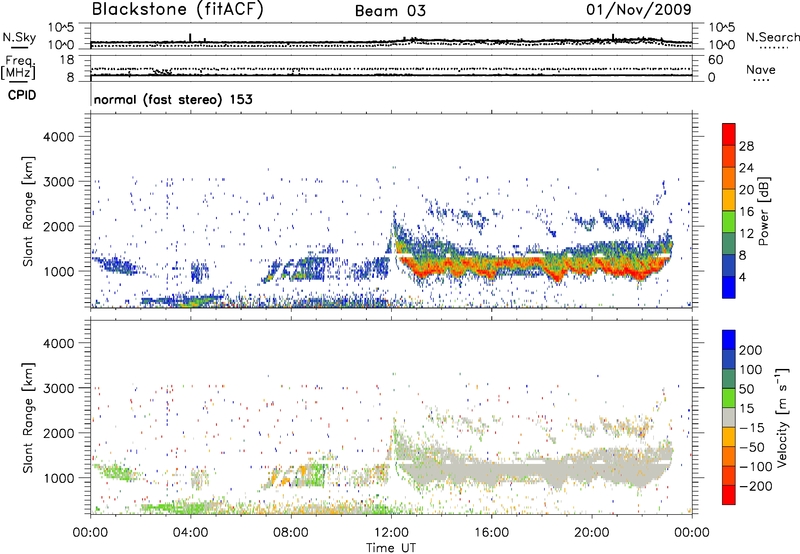Click Slant Range label of velocity panel
Image resolution: width=800 pixels, height=554 pixels.
coord(28,417)
